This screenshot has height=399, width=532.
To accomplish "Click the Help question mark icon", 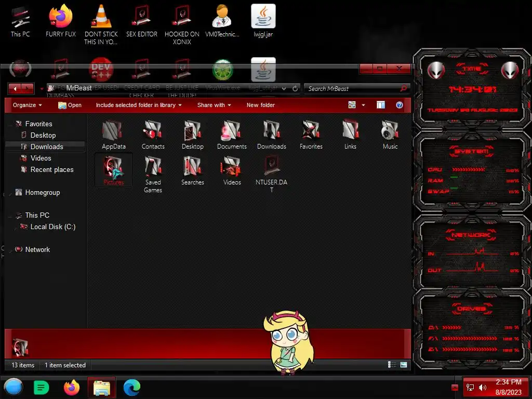I will pos(400,105).
